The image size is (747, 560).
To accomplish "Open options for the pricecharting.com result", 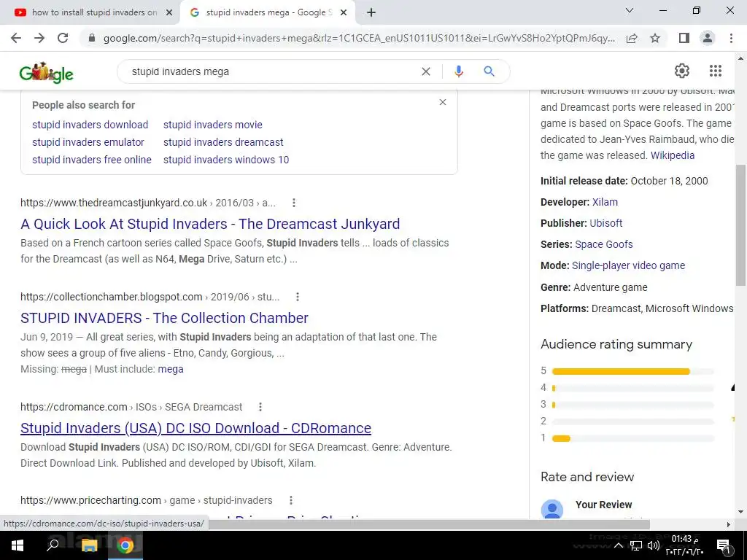I will pyautogui.click(x=290, y=500).
